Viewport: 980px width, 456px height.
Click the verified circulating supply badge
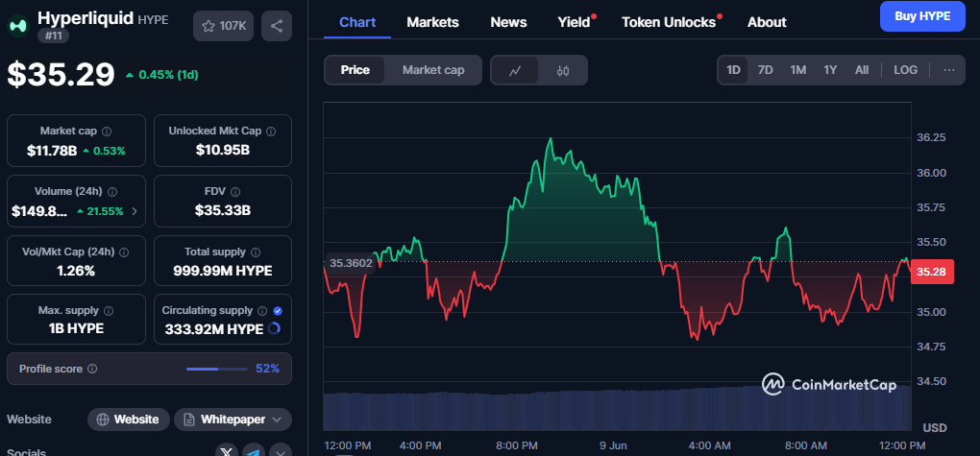(x=278, y=310)
